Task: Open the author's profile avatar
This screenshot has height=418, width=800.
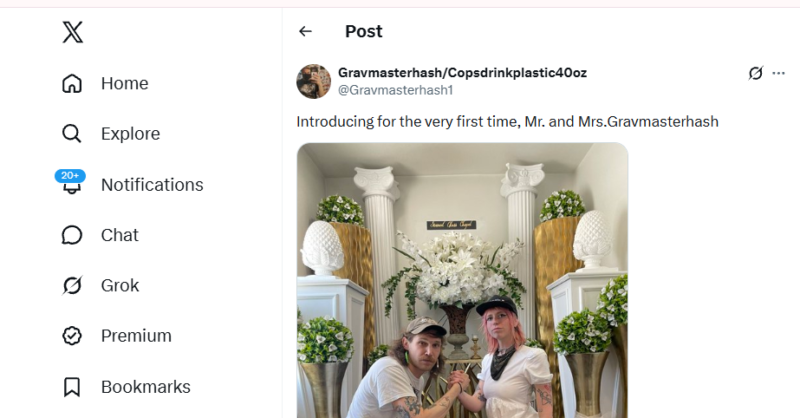Action: (314, 81)
